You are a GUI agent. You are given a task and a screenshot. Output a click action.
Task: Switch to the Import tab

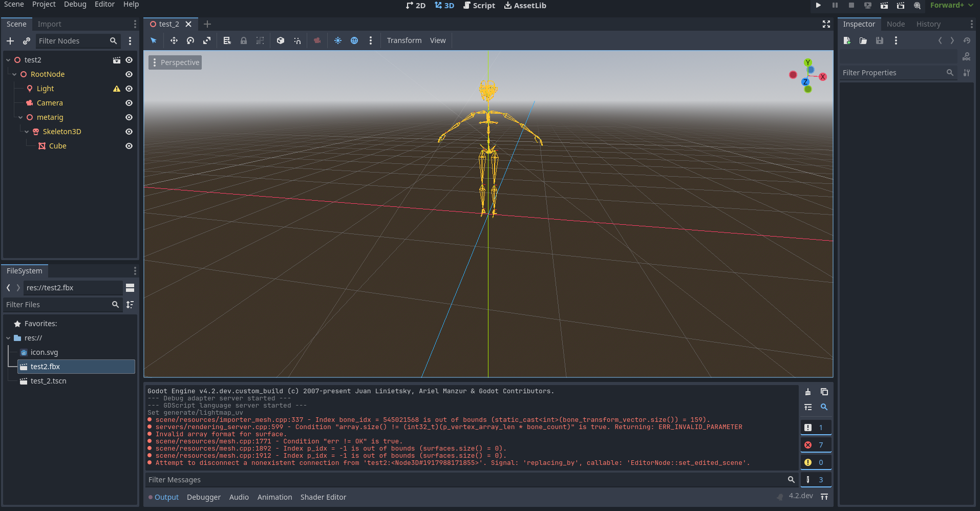[x=50, y=24]
